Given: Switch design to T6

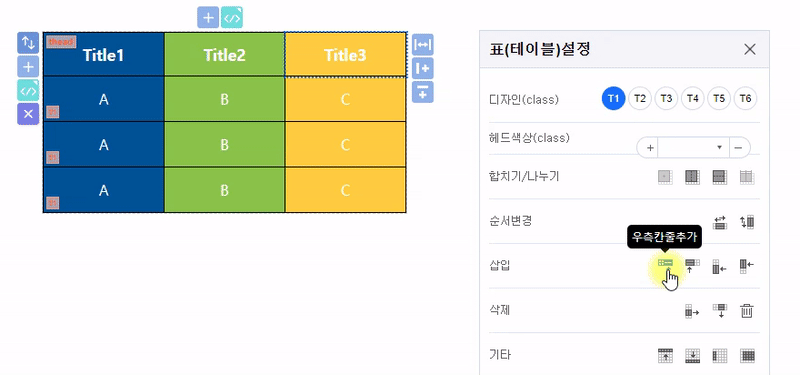Looking at the screenshot, I should coord(745,98).
